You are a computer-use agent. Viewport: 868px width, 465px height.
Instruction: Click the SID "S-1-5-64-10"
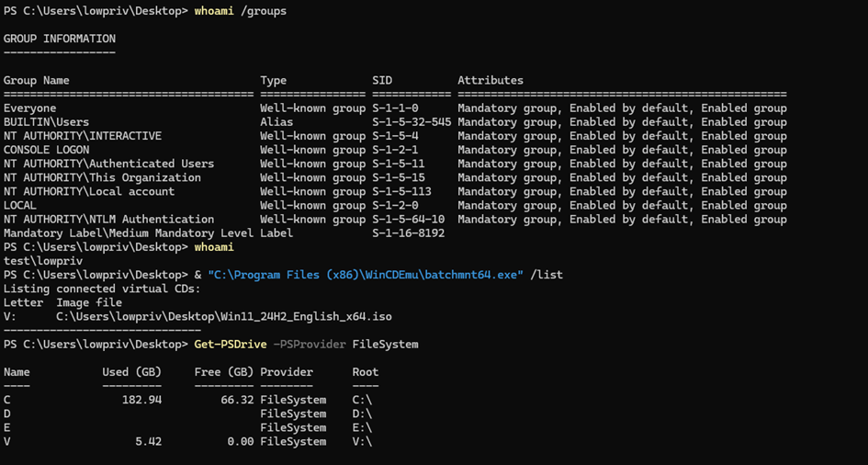click(x=409, y=220)
